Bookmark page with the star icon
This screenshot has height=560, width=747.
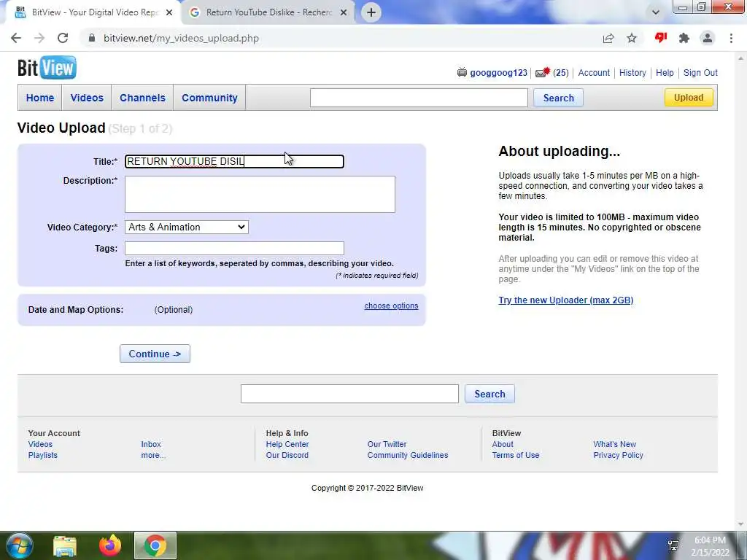click(632, 38)
